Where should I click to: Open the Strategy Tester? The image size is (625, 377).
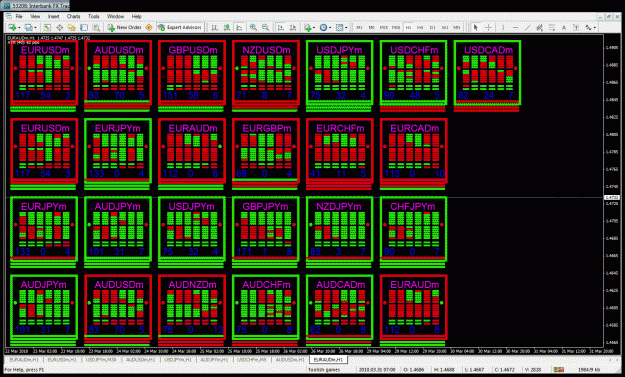click(x=96, y=27)
